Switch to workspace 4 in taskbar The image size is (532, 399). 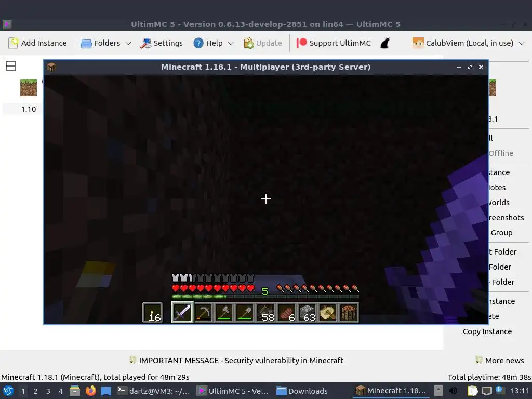coord(61,391)
